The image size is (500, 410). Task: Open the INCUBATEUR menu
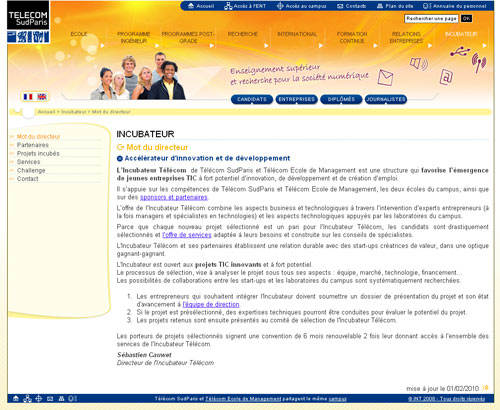(461, 34)
